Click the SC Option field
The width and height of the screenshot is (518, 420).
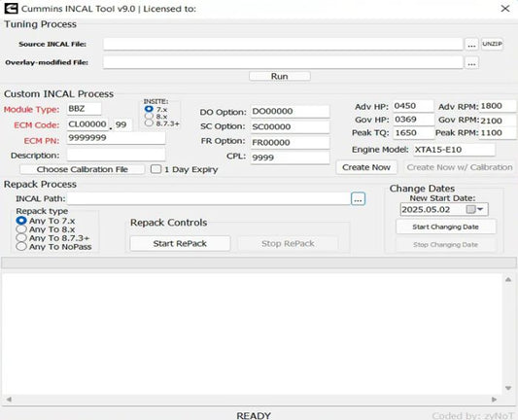point(290,127)
